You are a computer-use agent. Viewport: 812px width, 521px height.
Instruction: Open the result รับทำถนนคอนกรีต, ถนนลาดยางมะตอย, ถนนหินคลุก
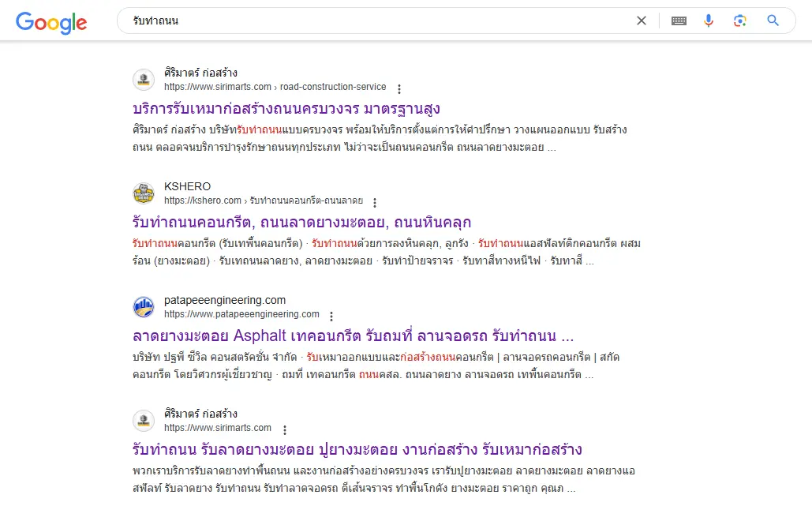point(302,223)
